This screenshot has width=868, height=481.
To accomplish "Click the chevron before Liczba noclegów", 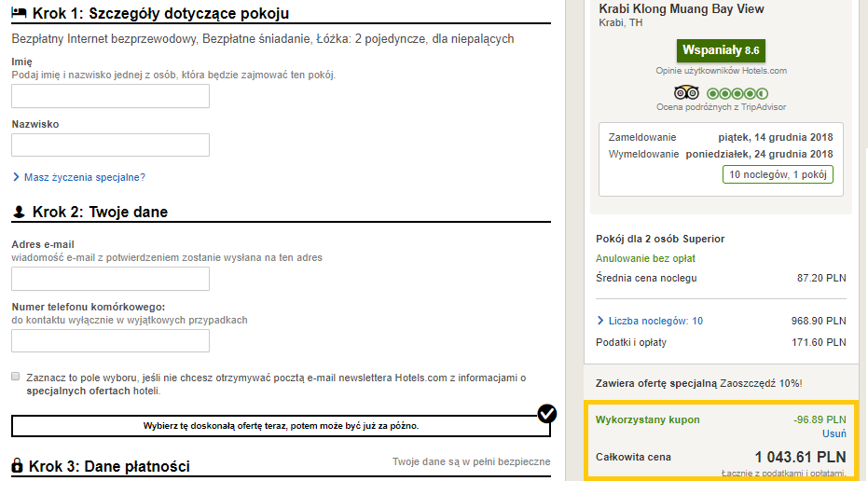I will click(600, 321).
